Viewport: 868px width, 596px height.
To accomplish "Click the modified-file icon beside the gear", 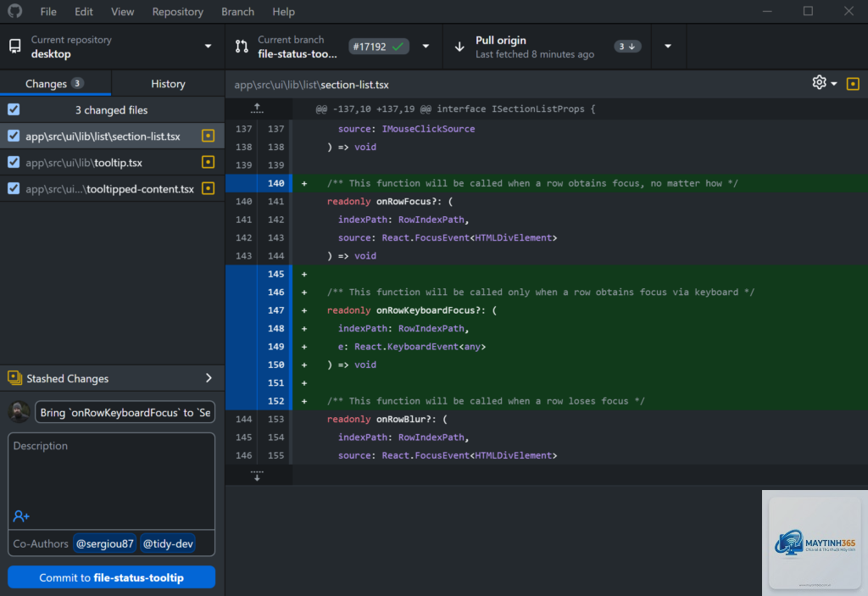I will 853,84.
